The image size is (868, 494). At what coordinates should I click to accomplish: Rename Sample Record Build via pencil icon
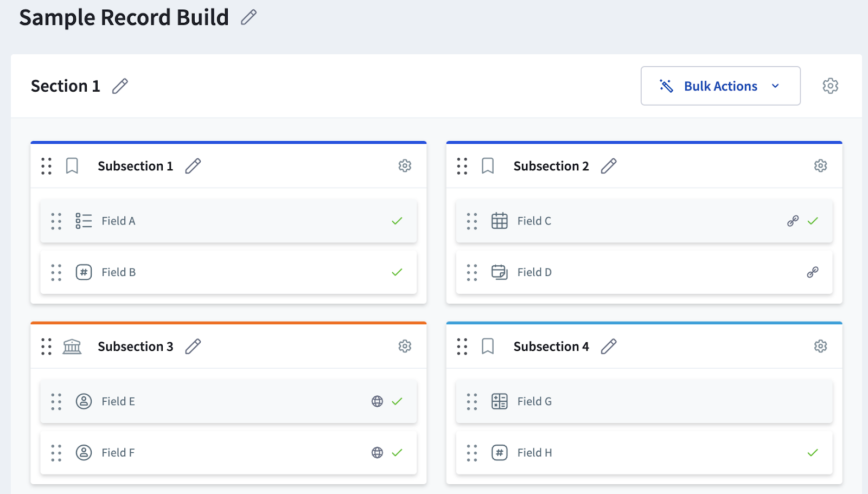(248, 17)
